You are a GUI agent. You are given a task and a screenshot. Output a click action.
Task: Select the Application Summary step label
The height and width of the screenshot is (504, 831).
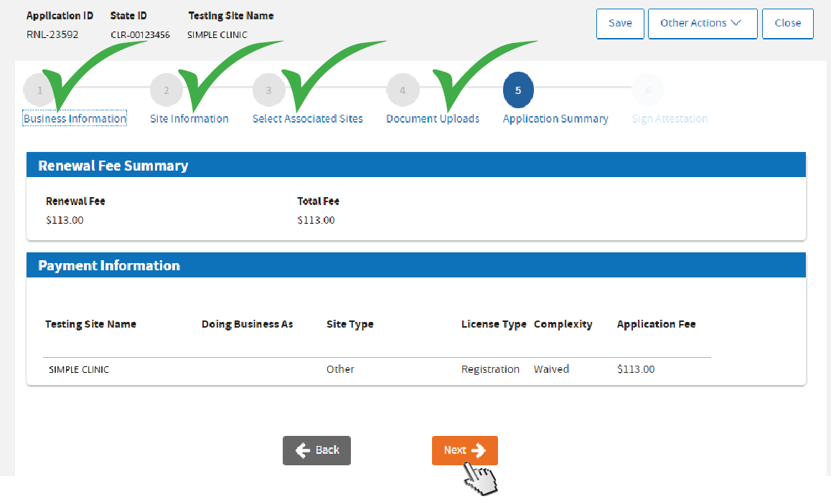(x=555, y=119)
